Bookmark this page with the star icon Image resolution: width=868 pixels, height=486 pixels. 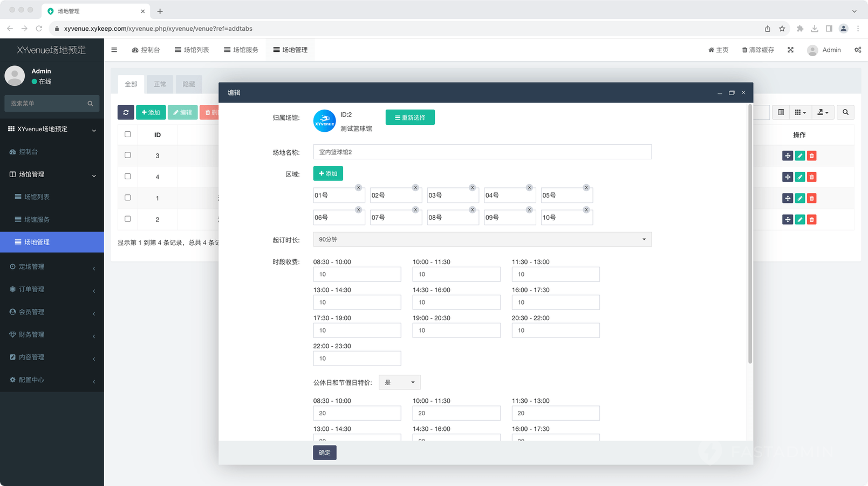pyautogui.click(x=782, y=29)
